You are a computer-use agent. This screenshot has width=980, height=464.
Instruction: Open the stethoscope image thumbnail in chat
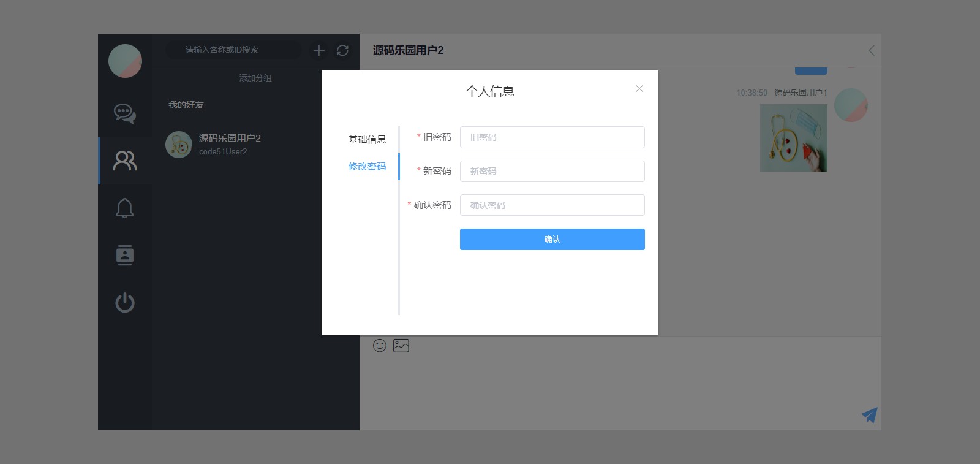pos(793,138)
